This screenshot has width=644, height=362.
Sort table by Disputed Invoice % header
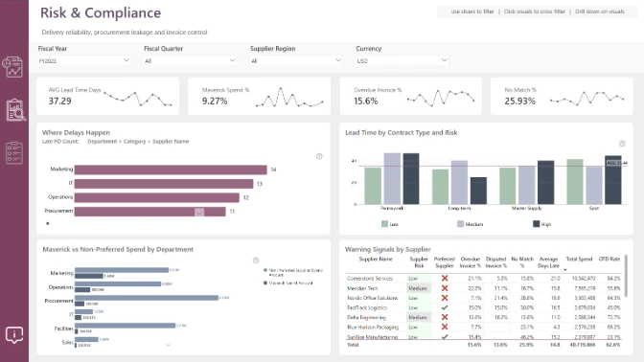tap(495, 262)
